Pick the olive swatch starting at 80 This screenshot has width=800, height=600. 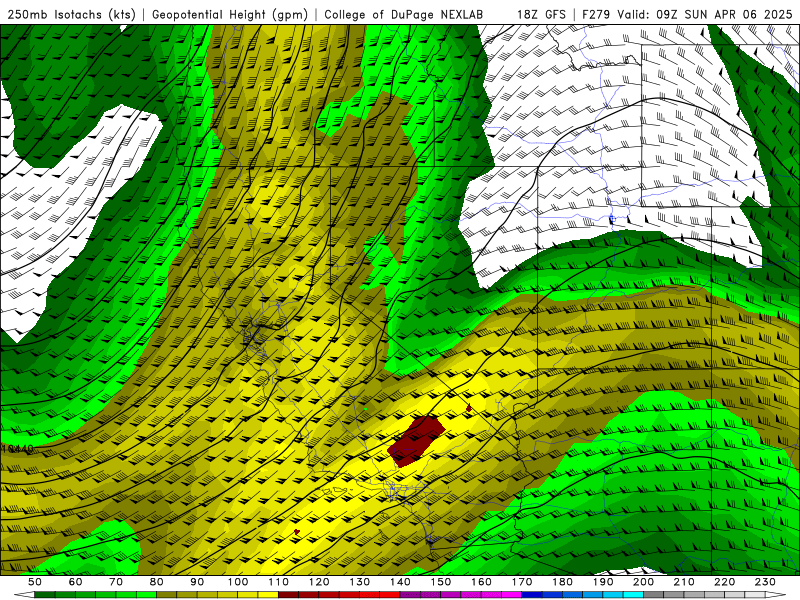tap(167, 595)
